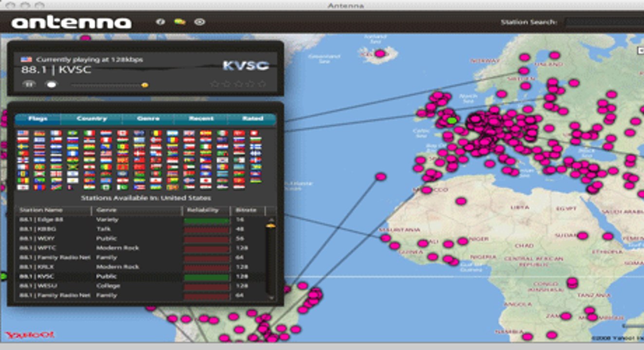Image resolution: width=644 pixels, height=350 pixels.
Task: Pause the KVSC stream
Action: 29,84
